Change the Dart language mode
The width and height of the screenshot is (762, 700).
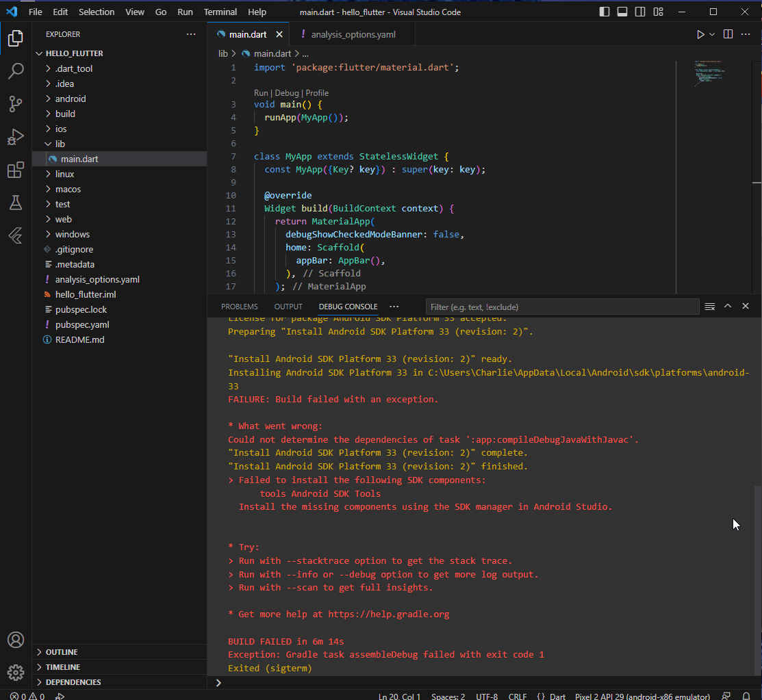[x=557, y=696]
